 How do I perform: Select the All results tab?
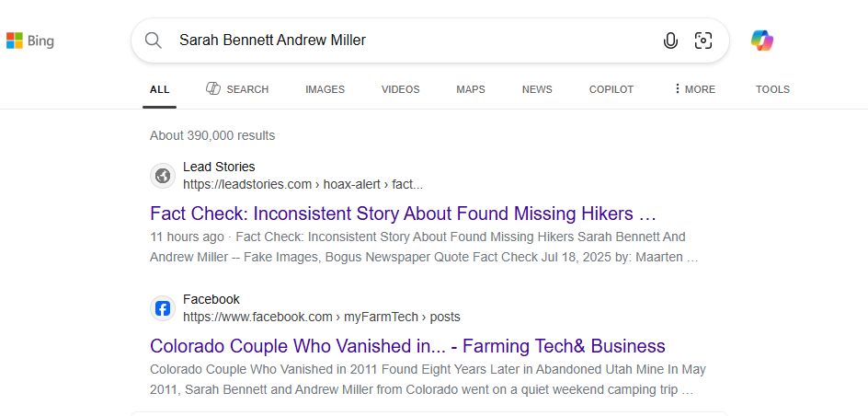pyautogui.click(x=159, y=89)
